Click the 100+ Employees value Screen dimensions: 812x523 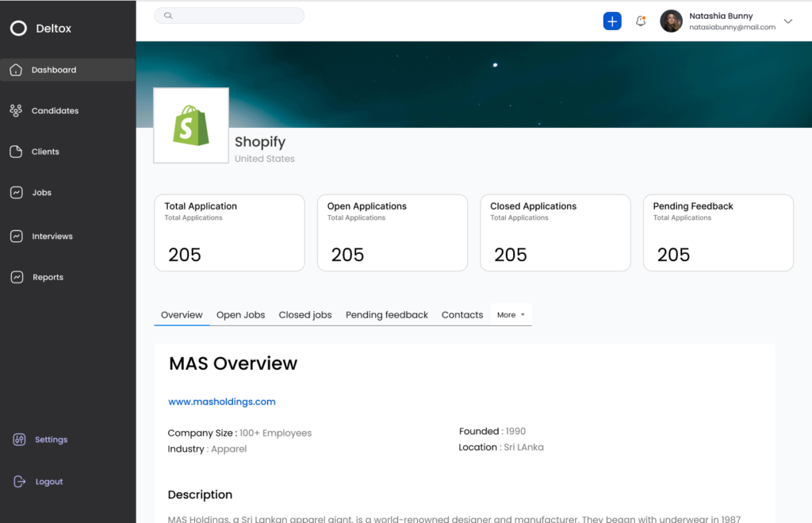point(275,433)
